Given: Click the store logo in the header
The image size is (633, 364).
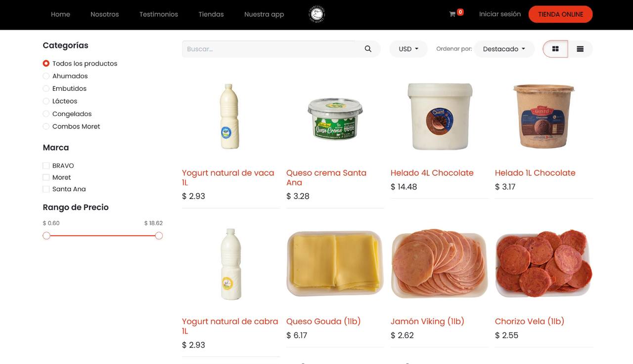Looking at the screenshot, I should coord(316,14).
